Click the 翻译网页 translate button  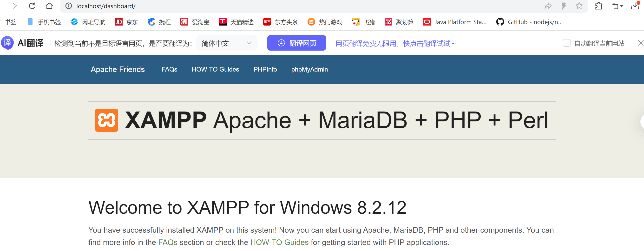tap(296, 43)
